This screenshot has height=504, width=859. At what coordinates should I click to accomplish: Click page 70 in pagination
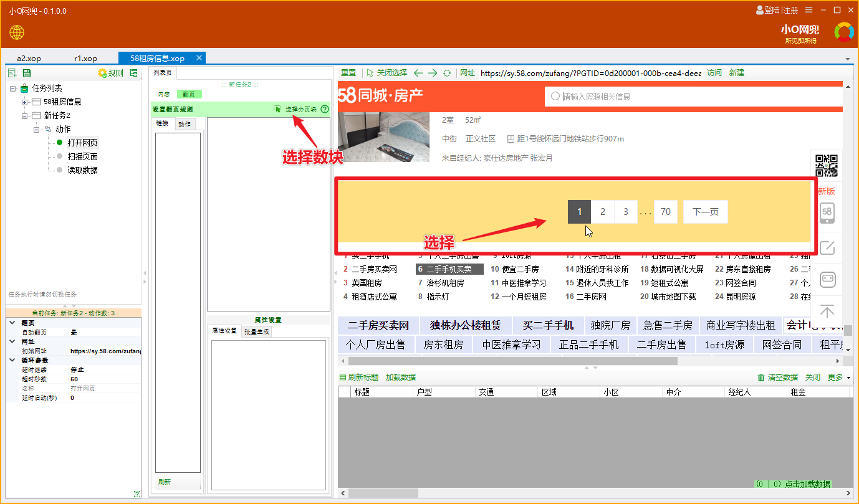[x=666, y=212]
